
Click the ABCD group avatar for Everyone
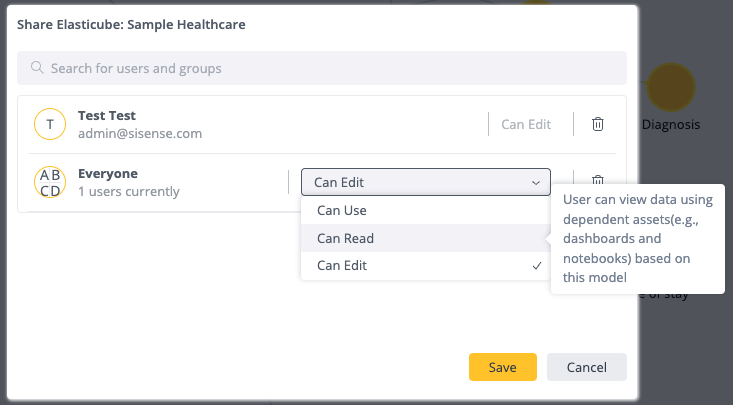(50, 182)
